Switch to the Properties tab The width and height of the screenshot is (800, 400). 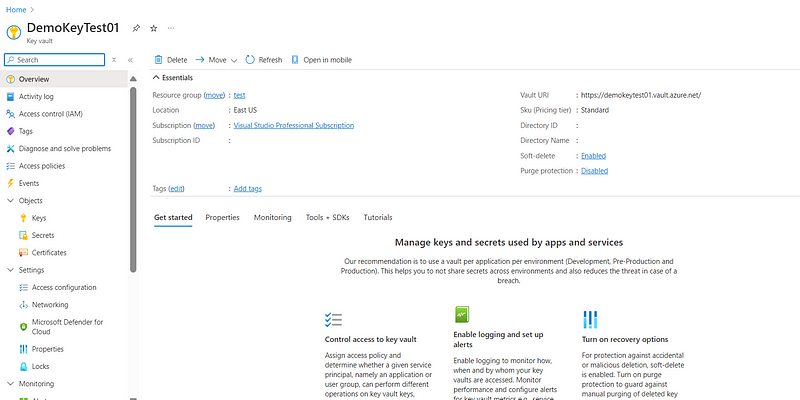pos(222,217)
